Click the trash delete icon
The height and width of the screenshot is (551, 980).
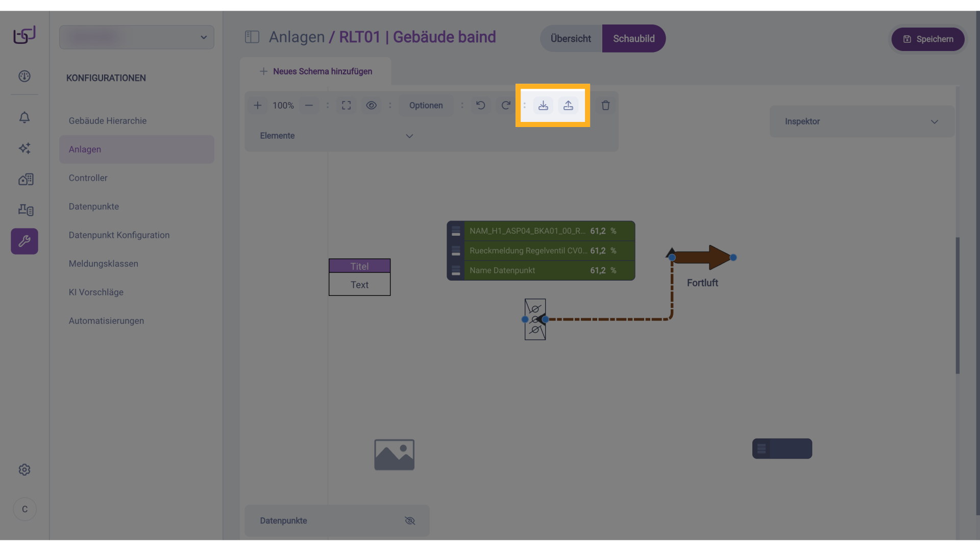click(x=605, y=106)
